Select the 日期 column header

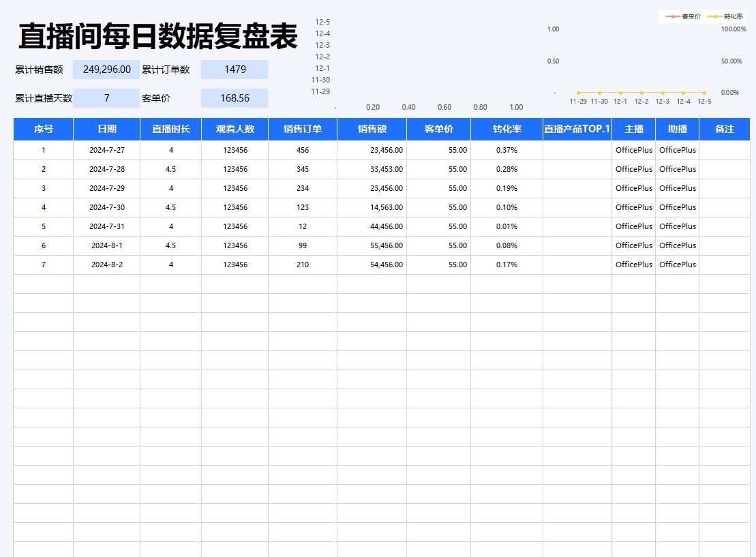pos(106,130)
